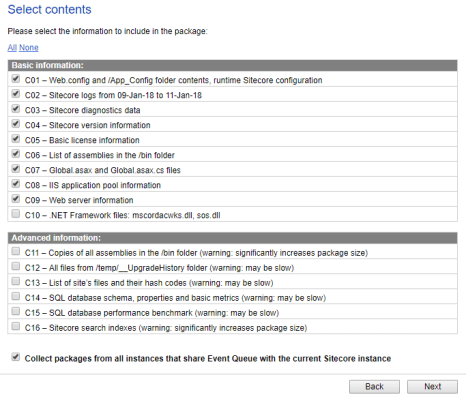This screenshot has height=401, width=466.
Task: Toggle C06 List of assemblies checkbox
Action: (16, 154)
